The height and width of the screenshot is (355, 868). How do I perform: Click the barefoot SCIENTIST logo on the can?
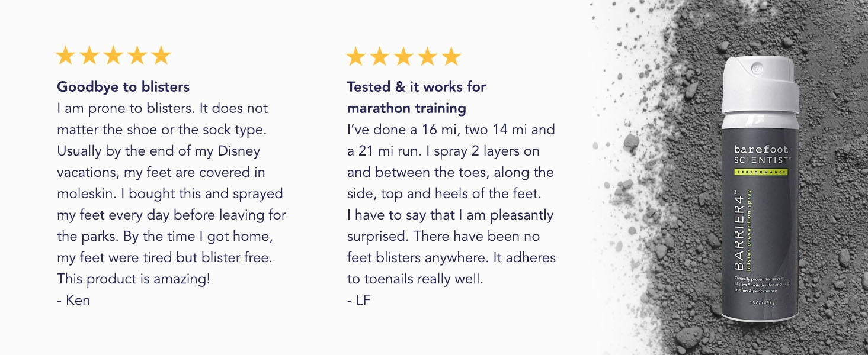761,154
